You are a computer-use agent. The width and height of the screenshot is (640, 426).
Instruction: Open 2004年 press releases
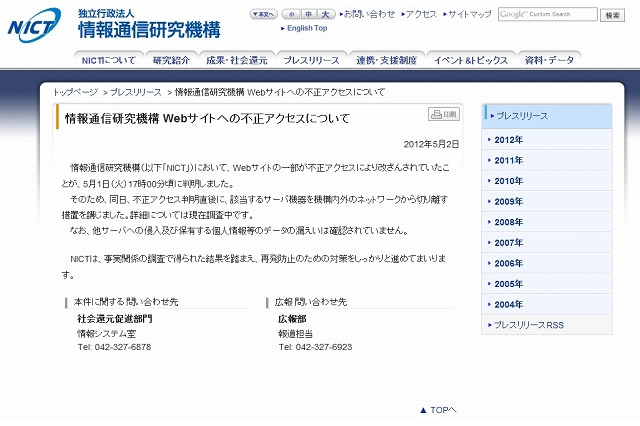point(547,304)
